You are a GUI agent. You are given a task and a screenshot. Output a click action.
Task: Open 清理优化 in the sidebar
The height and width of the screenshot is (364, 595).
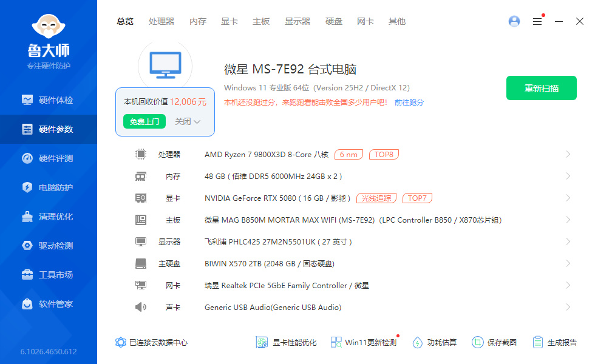pyautogui.click(x=48, y=217)
